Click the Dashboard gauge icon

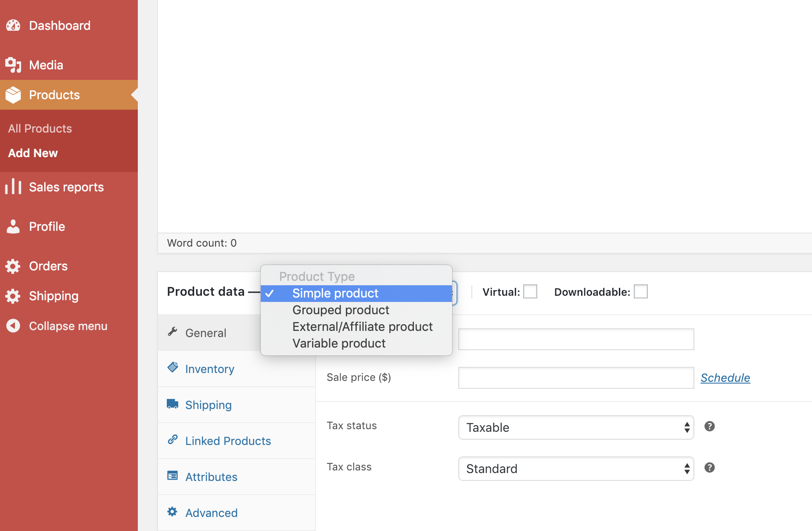click(13, 25)
